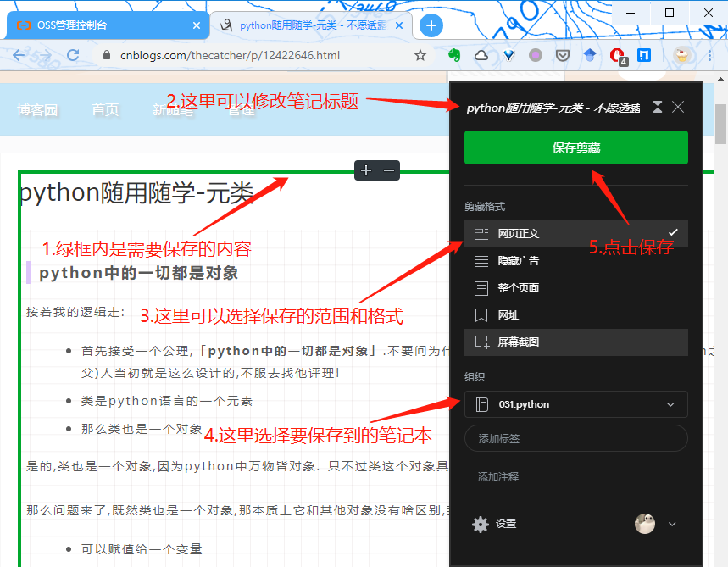Click the red extension icon with badge 4

[618, 57]
